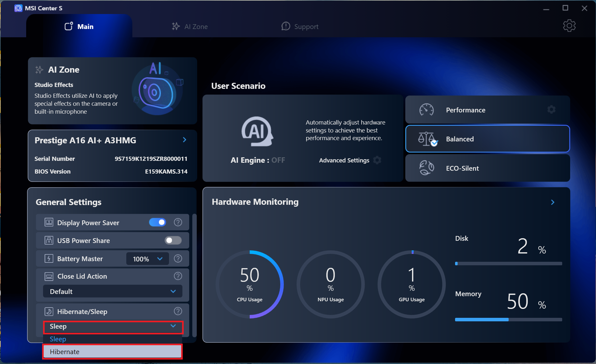596x364 pixels.
Task: Open the Advanced Settings gear icon
Action: (377, 160)
